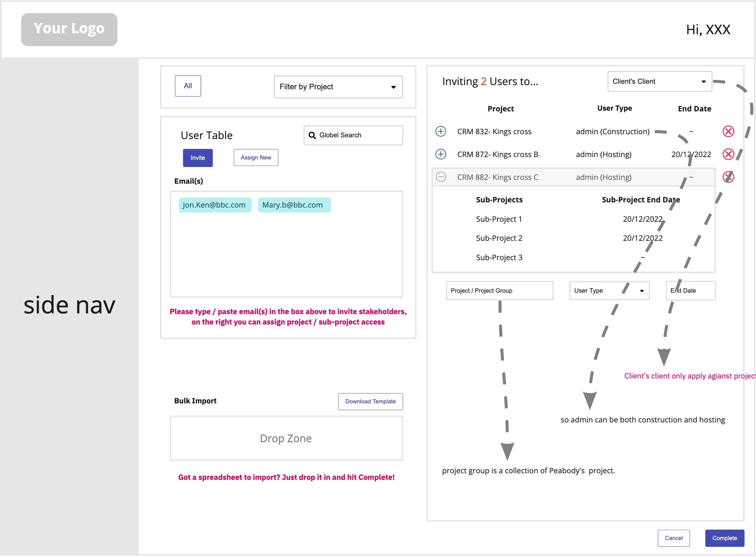Switch to the Invite tab
Image resolution: width=756 pixels, height=557 pixels.
198,158
